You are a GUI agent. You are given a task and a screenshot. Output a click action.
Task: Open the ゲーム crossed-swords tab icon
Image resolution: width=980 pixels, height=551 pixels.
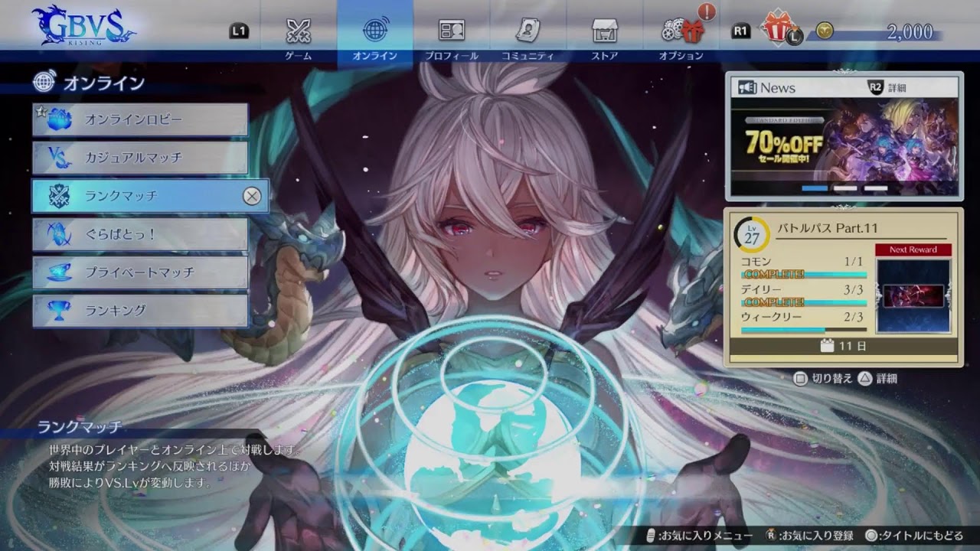(x=298, y=31)
